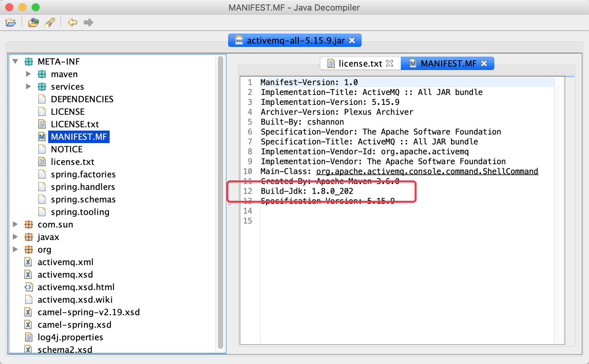Switch to the license.txt tab
The image size is (589, 364).
click(x=360, y=63)
